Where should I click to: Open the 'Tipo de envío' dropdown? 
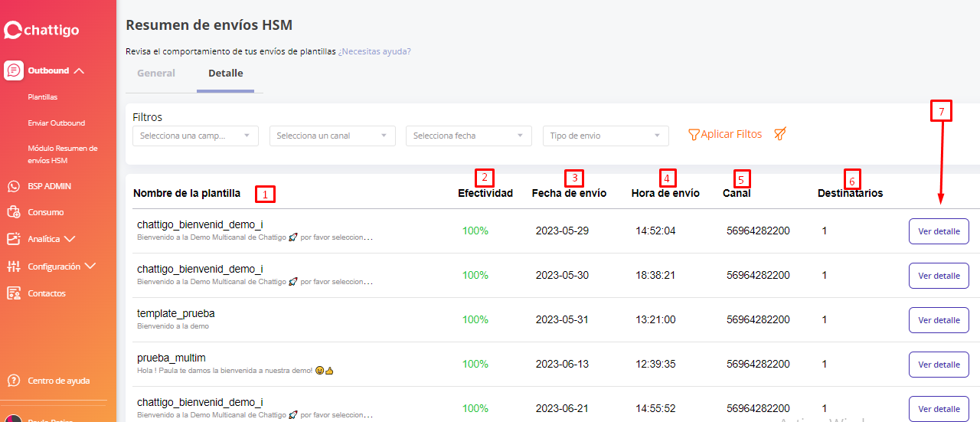tap(605, 136)
